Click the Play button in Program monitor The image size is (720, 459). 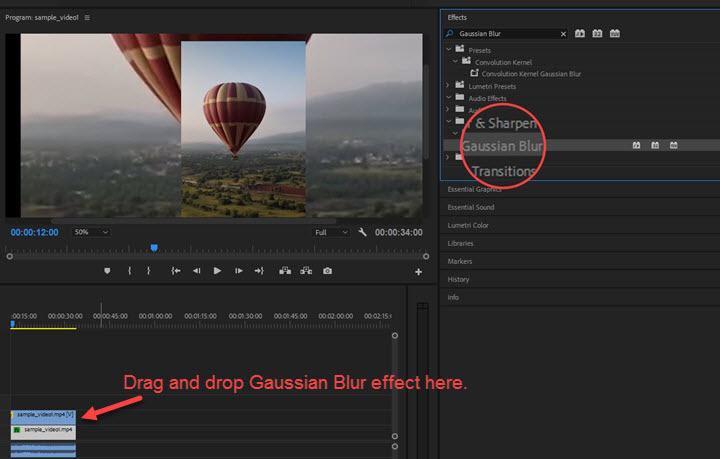(217, 271)
